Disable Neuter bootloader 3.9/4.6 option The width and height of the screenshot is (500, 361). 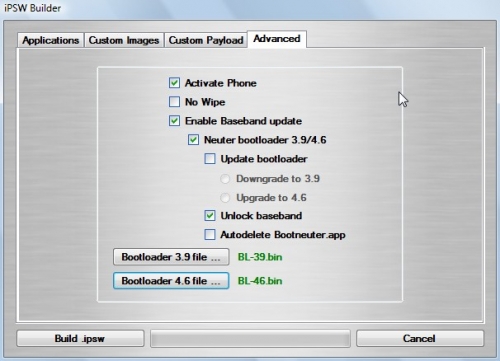(x=193, y=140)
